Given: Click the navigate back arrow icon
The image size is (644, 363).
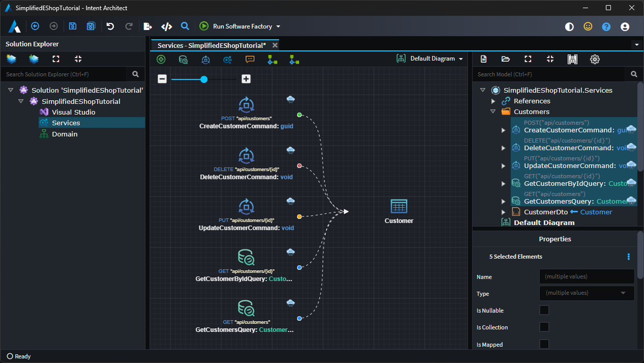Looking at the screenshot, I should [35, 26].
